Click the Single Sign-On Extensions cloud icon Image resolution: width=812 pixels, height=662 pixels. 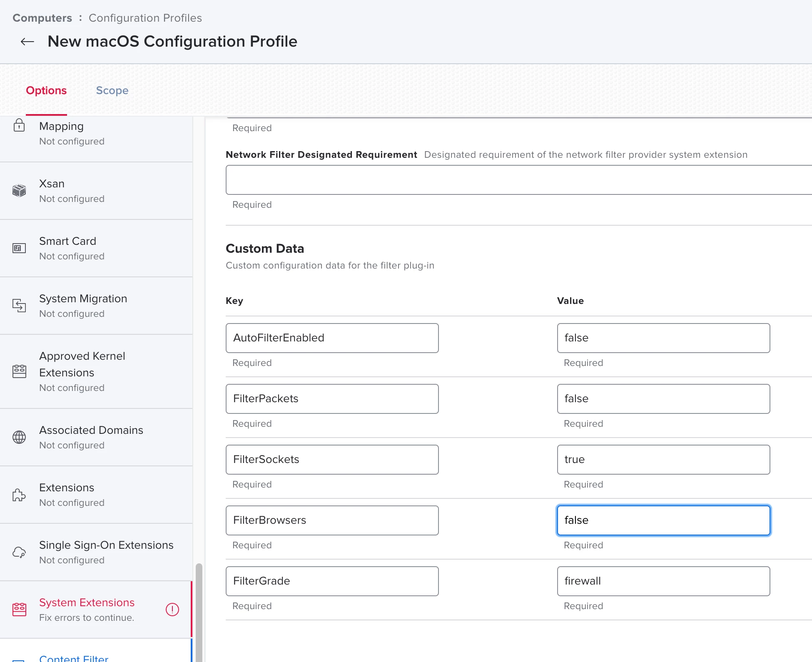pos(19,552)
